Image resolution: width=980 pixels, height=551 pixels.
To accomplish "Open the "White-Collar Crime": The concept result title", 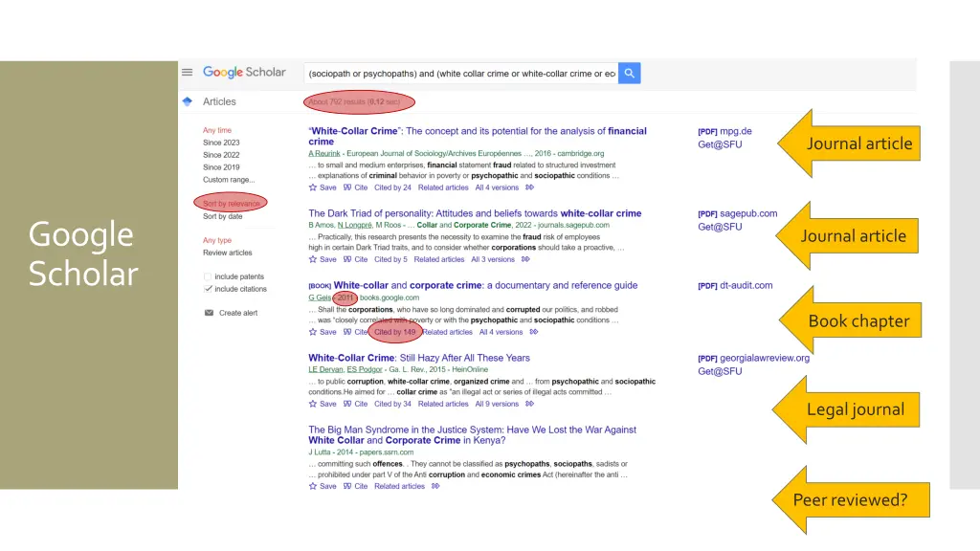I will click(478, 136).
